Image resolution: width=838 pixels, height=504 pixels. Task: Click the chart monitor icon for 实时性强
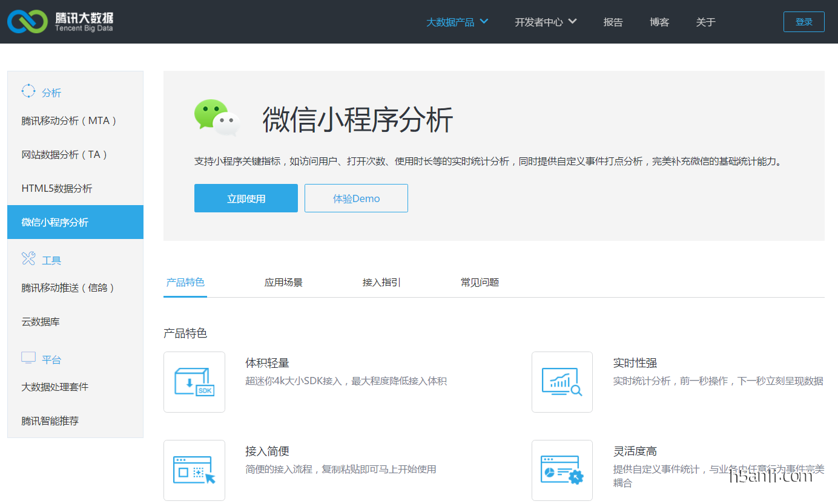point(562,382)
